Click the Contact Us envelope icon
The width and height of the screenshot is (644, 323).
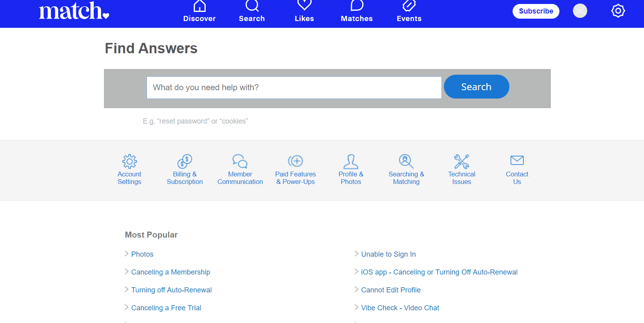click(517, 160)
